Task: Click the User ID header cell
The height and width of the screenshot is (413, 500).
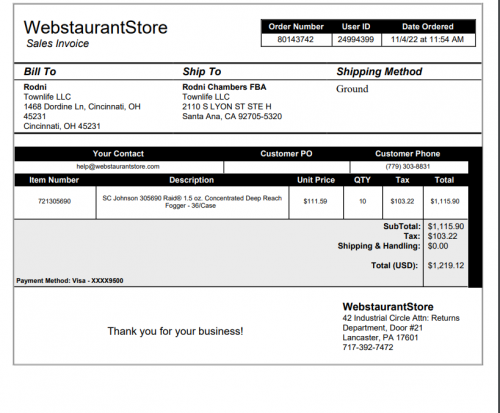Action: [356, 27]
